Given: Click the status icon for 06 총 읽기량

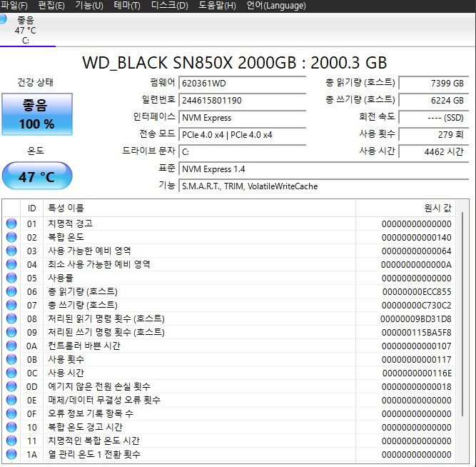Looking at the screenshot, I should tap(11, 291).
